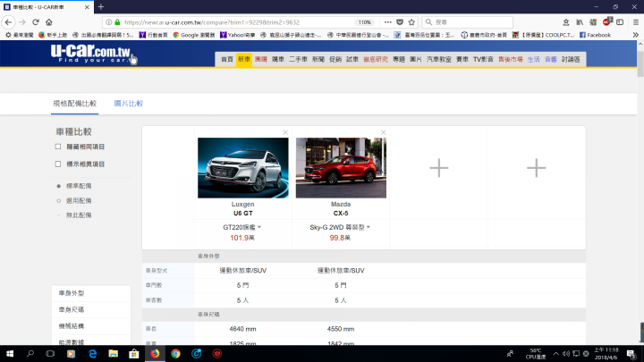Open the volume icon in system tray

[x=566, y=353]
